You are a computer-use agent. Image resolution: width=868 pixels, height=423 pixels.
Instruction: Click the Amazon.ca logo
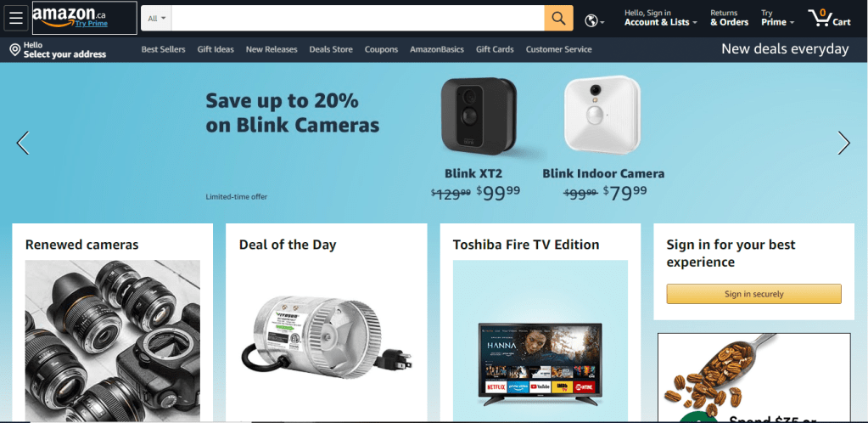pyautogui.click(x=70, y=14)
